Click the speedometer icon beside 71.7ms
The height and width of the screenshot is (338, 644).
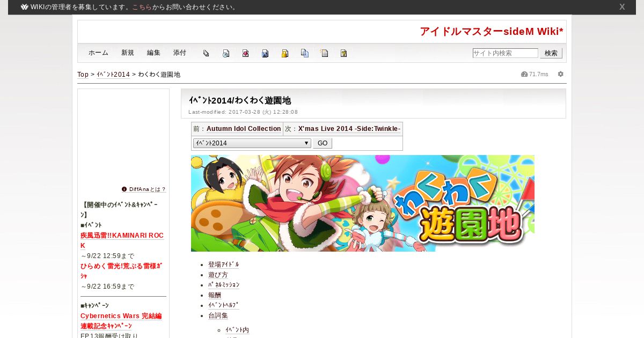click(524, 74)
